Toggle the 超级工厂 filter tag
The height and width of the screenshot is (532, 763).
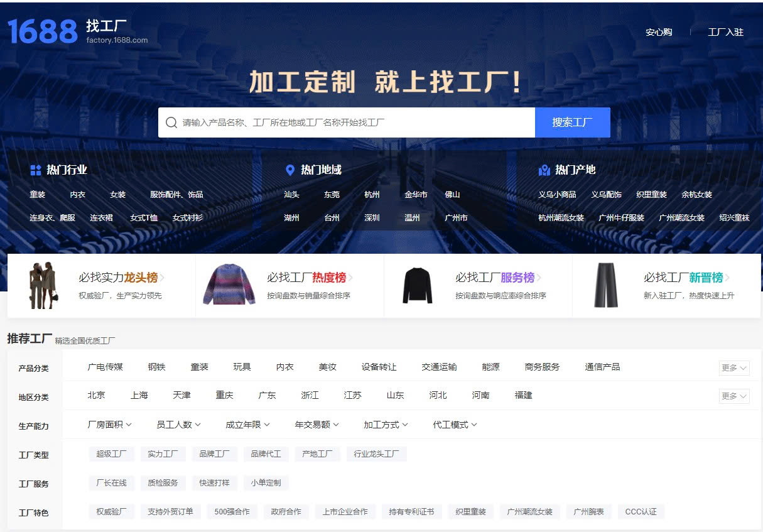click(x=111, y=453)
